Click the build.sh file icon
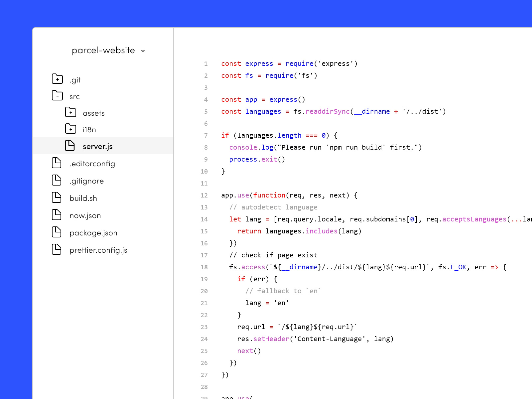This screenshot has width=532, height=399. (x=57, y=198)
